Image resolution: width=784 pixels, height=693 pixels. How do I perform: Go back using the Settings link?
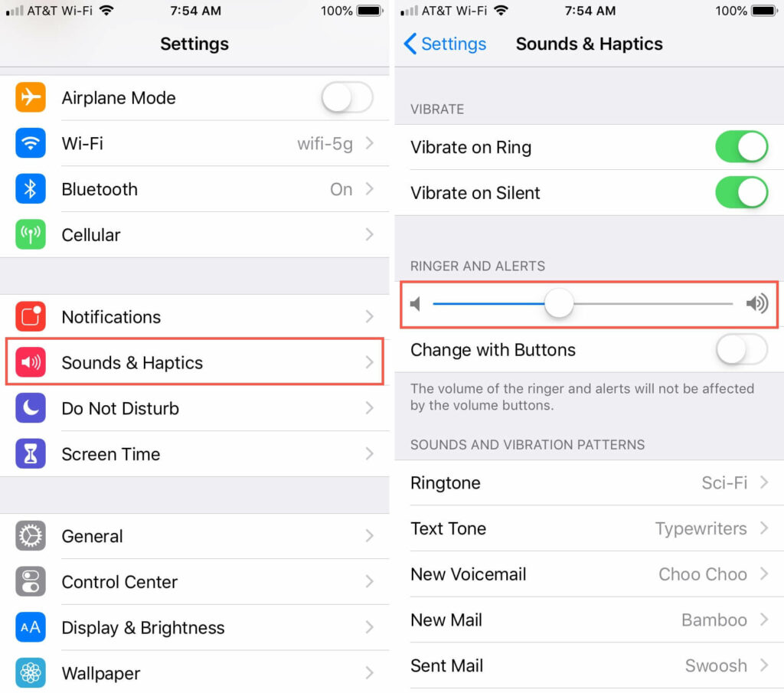pyautogui.click(x=445, y=44)
